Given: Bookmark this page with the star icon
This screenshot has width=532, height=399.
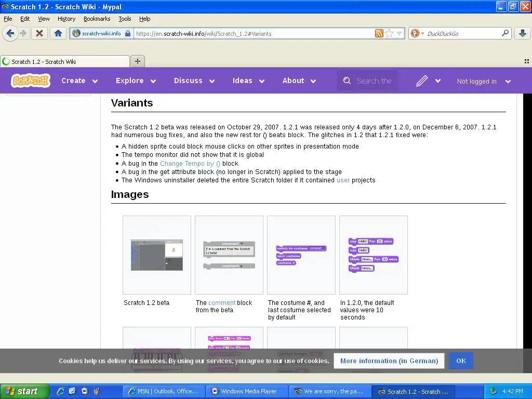Looking at the screenshot, I should [x=389, y=33].
